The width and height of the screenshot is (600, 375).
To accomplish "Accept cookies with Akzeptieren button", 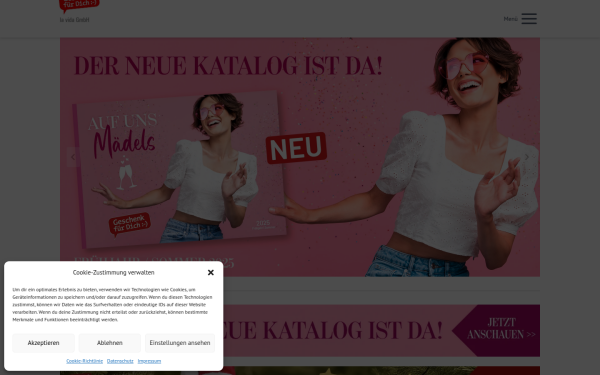I will click(x=43, y=343).
